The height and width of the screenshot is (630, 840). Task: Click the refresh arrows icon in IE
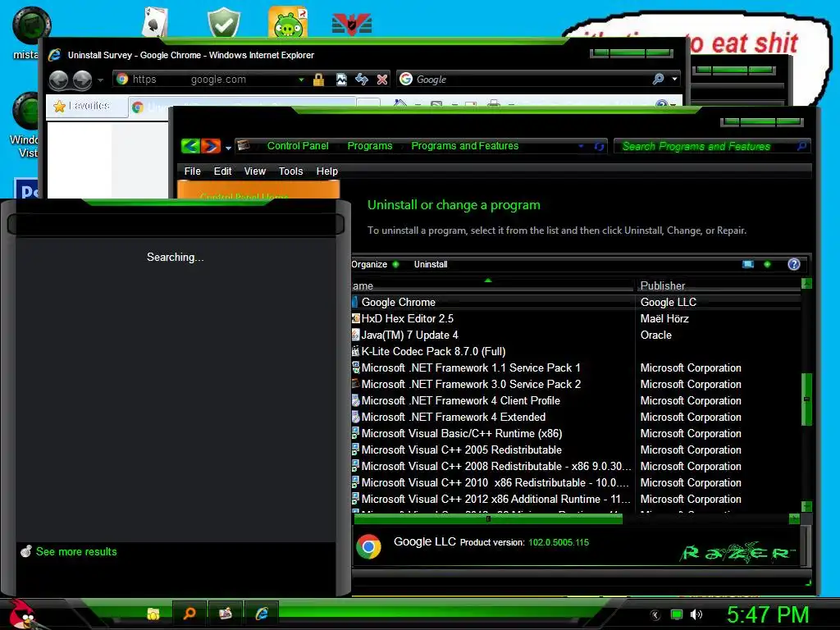tap(362, 80)
